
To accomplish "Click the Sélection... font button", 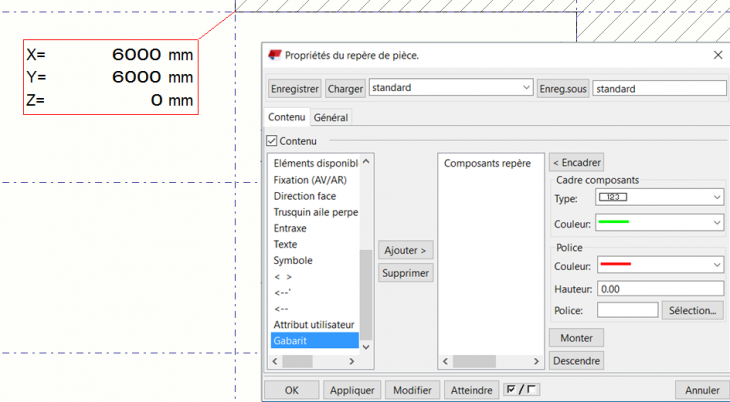I will point(692,311).
